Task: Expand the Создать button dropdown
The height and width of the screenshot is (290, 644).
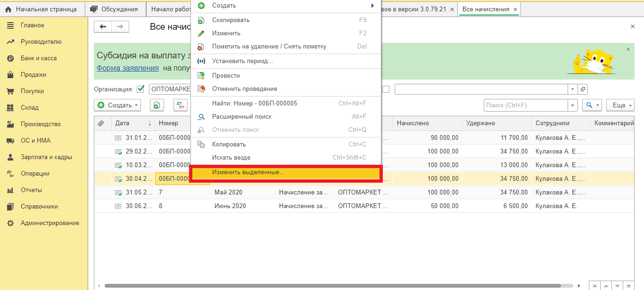Action: point(117,105)
